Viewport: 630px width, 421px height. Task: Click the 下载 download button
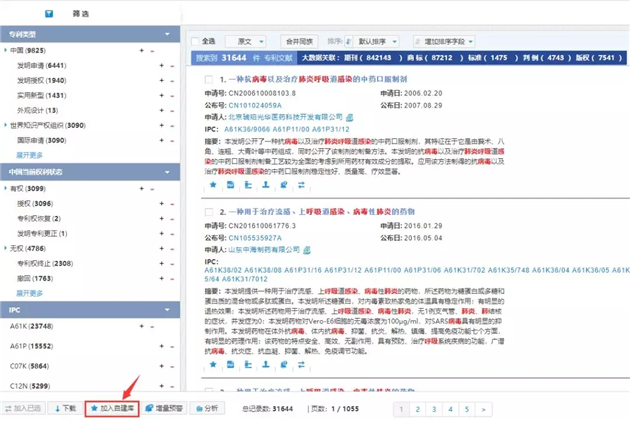[64, 408]
